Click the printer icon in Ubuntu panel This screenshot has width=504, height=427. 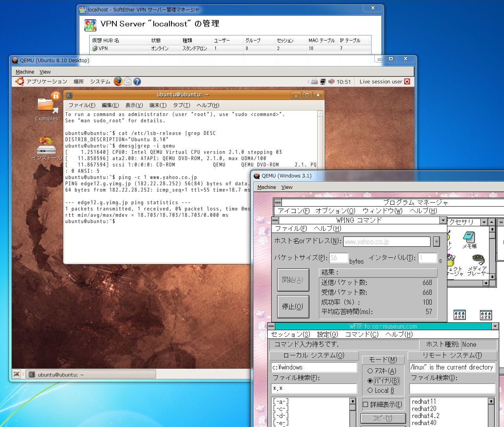coord(314,81)
